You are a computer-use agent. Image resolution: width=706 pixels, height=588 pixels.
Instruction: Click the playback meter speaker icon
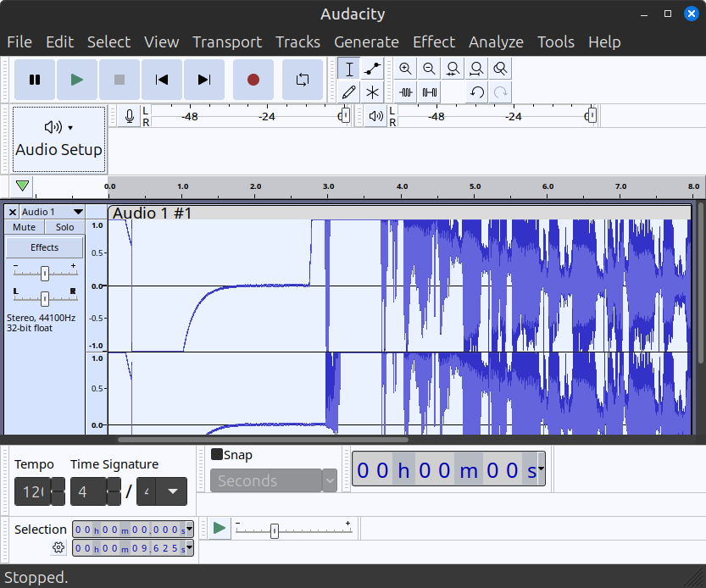coord(376,116)
